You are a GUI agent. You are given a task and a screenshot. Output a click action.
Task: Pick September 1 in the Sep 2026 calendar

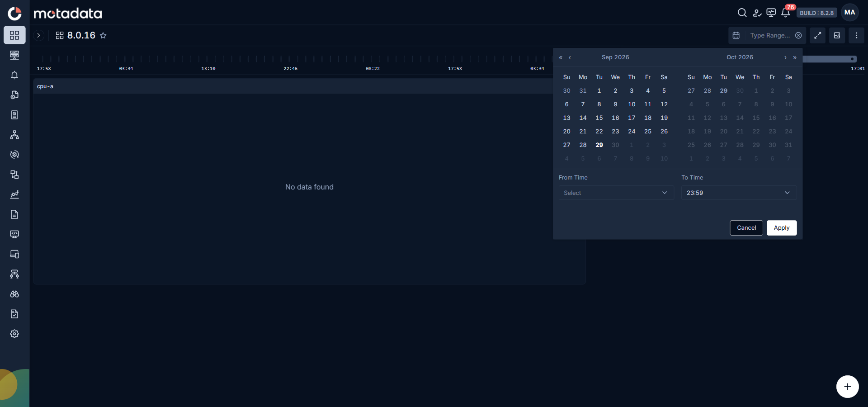pos(599,90)
